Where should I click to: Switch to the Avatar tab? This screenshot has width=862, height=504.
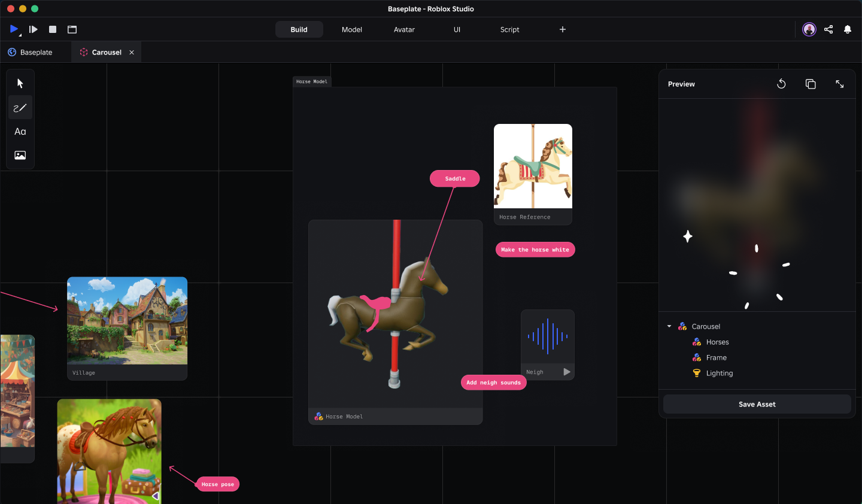pos(404,29)
